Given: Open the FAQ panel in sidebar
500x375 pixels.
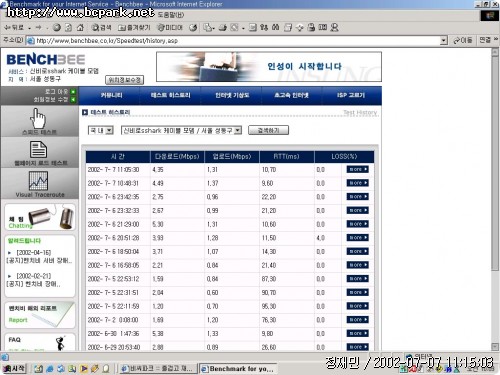Looking at the screenshot, I should [40, 342].
